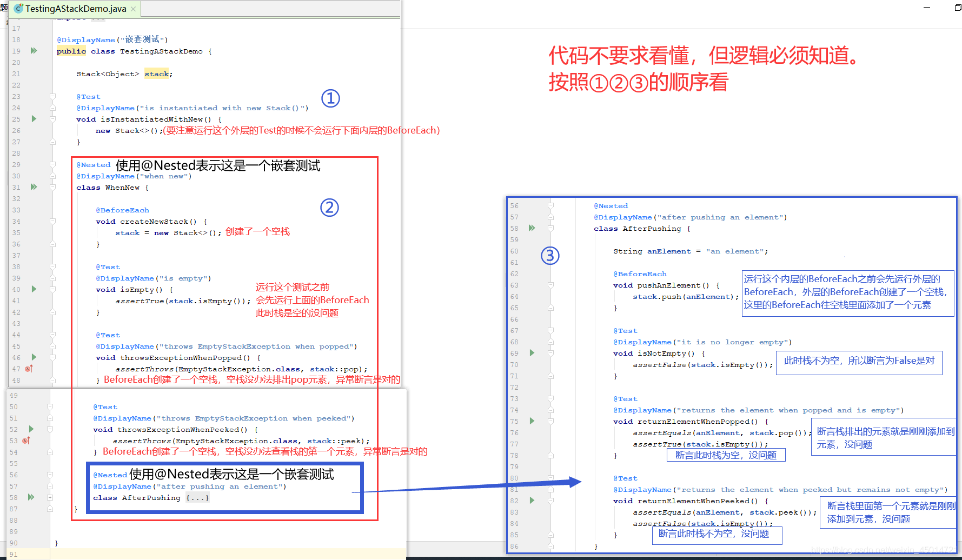The image size is (962, 560).
Task: Run the expanded AfterPushing class in the right pane gutter
Action: click(x=532, y=228)
